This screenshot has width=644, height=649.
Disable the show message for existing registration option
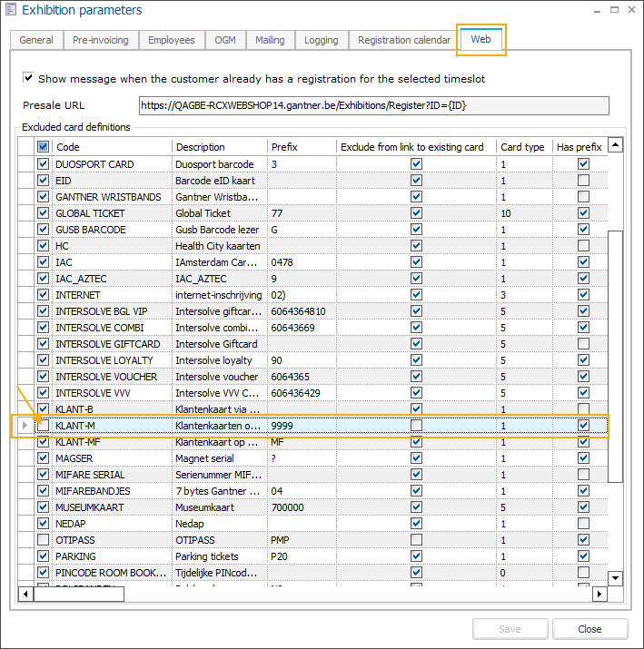pyautogui.click(x=30, y=79)
